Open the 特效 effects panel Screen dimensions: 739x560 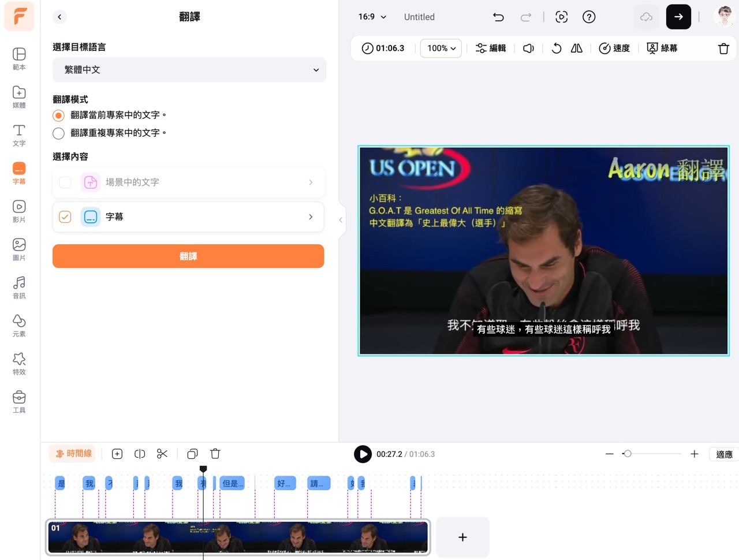[x=19, y=364]
